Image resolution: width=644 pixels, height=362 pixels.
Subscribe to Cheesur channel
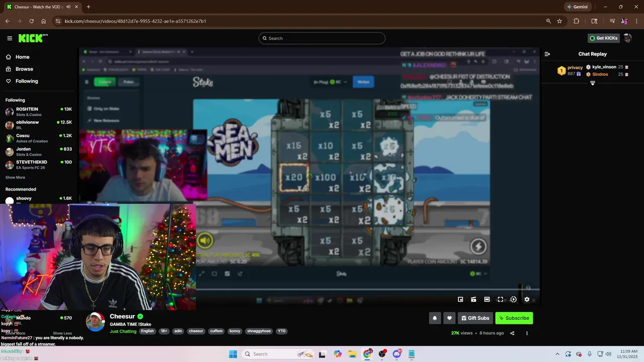[514, 318]
